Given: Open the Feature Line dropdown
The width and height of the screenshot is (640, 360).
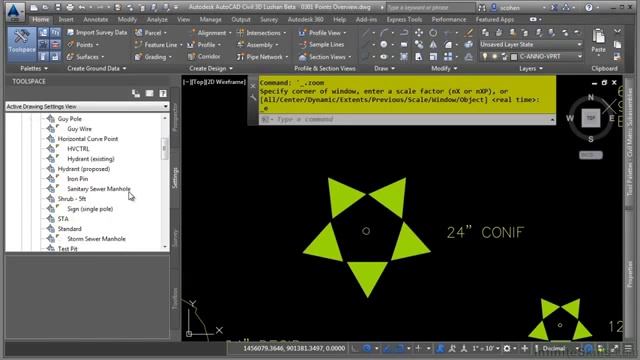Looking at the screenshot, I should coord(158,45).
